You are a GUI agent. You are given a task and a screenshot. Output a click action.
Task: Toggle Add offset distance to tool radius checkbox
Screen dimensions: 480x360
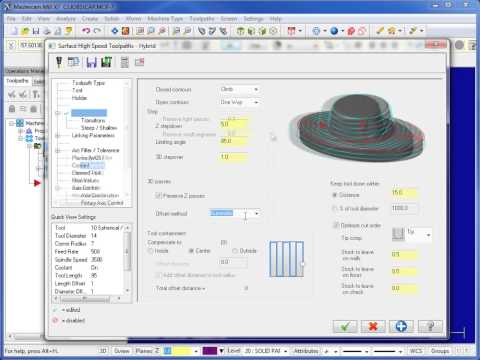point(159,275)
